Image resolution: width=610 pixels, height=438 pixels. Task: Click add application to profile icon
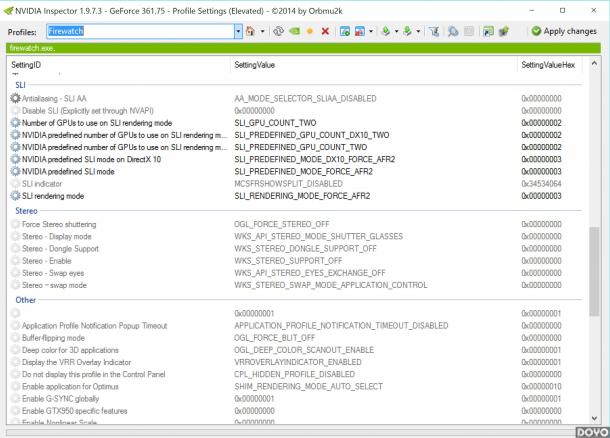345,31
